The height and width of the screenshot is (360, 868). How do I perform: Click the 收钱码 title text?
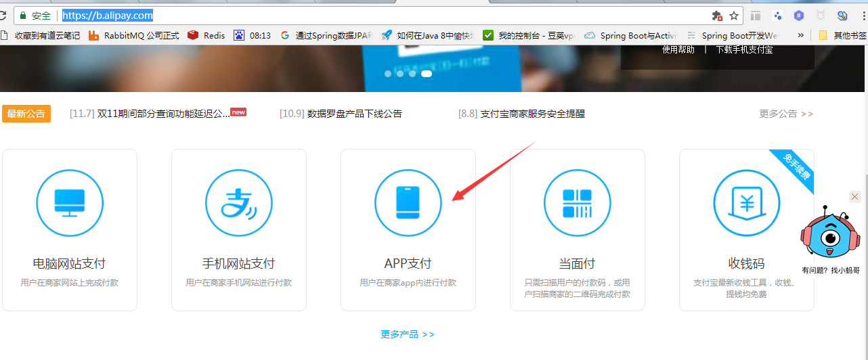746,263
